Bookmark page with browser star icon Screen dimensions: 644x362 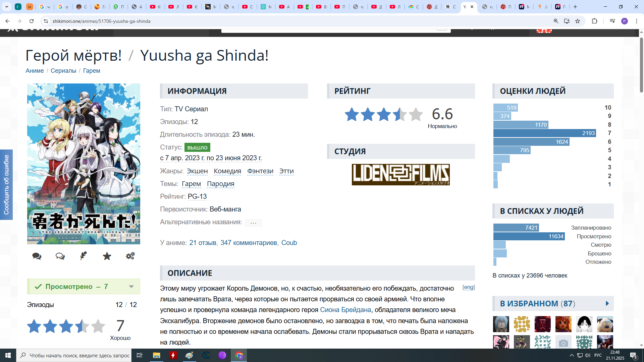(x=578, y=21)
